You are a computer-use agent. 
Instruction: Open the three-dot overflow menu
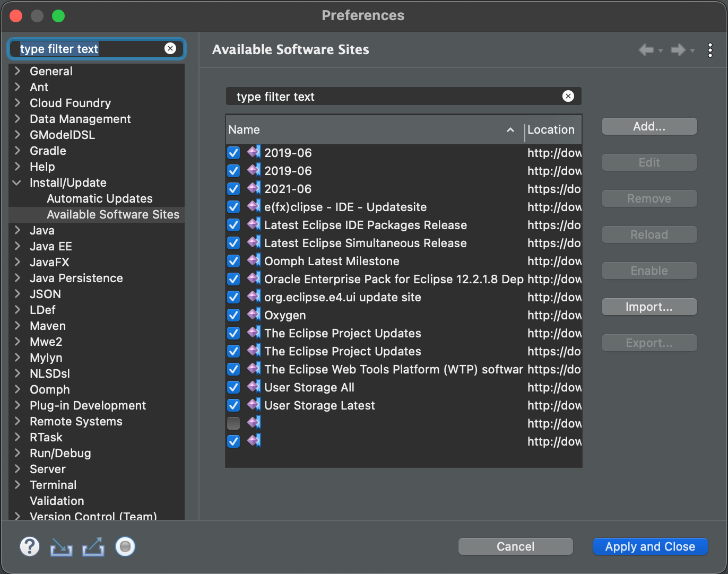710,49
